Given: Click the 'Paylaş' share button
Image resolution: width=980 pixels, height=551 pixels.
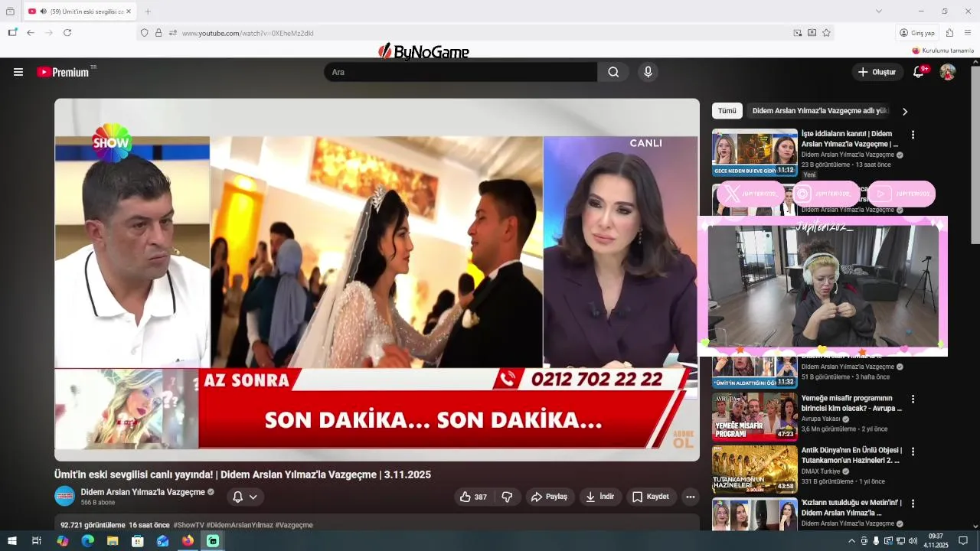Looking at the screenshot, I should coord(550,497).
